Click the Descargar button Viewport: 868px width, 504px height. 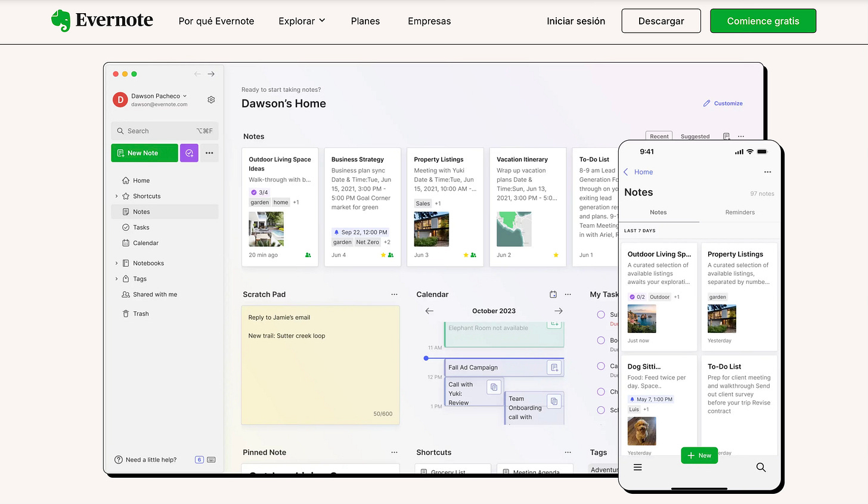pos(661,21)
